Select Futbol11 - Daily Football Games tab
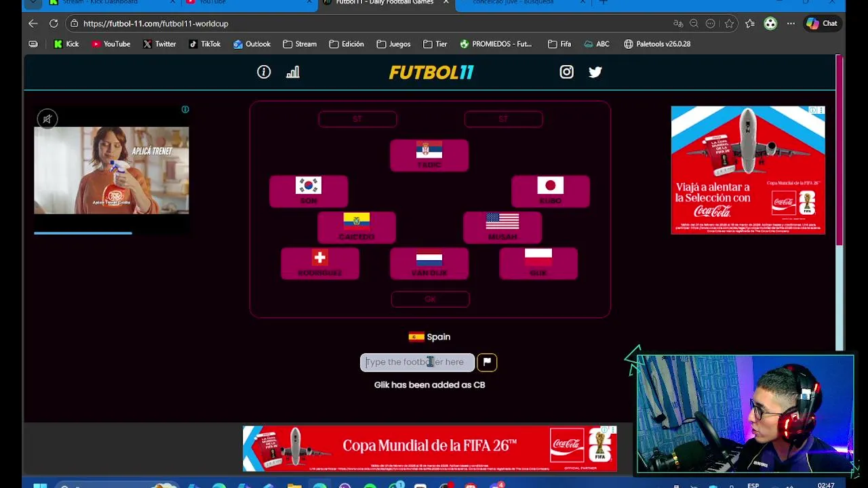The height and width of the screenshot is (488, 868). tap(385, 3)
